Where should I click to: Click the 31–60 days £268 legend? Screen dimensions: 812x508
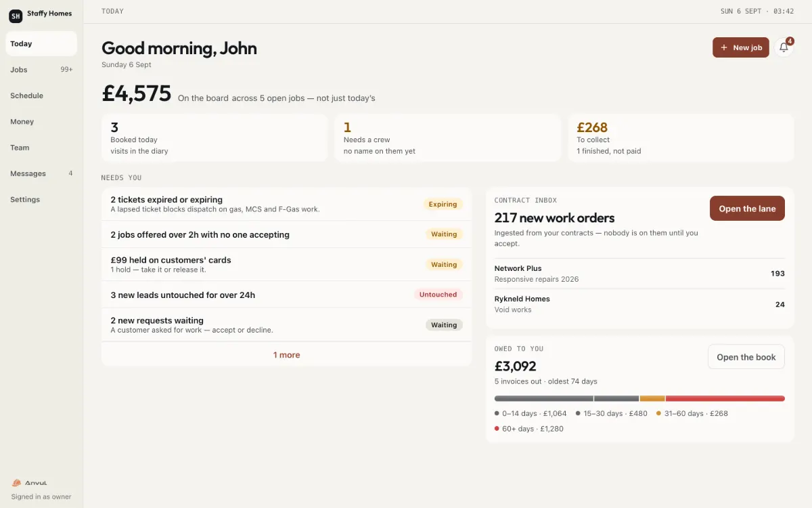(x=692, y=413)
